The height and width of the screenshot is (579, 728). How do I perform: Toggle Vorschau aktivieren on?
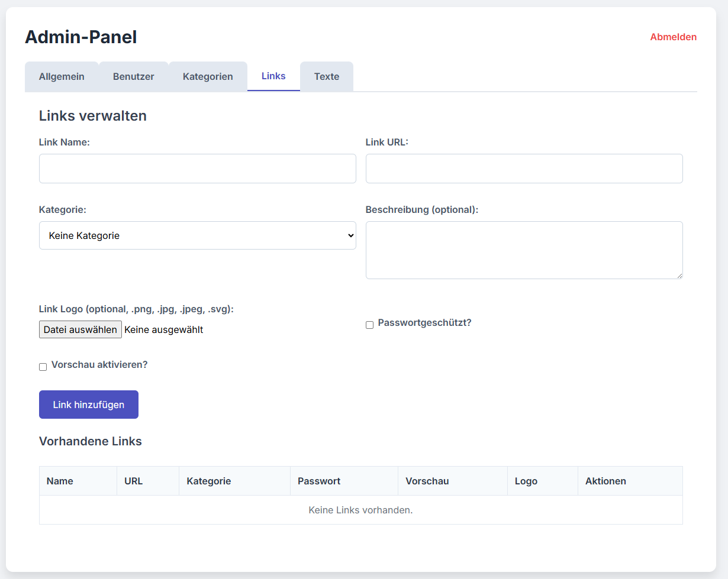click(x=43, y=367)
